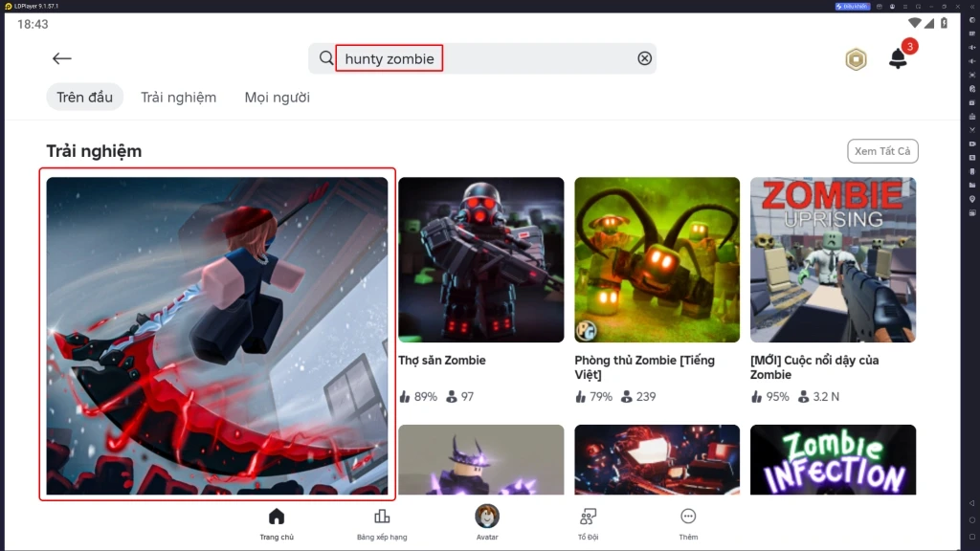Open the Avatar icon in bottom bar

tap(487, 517)
